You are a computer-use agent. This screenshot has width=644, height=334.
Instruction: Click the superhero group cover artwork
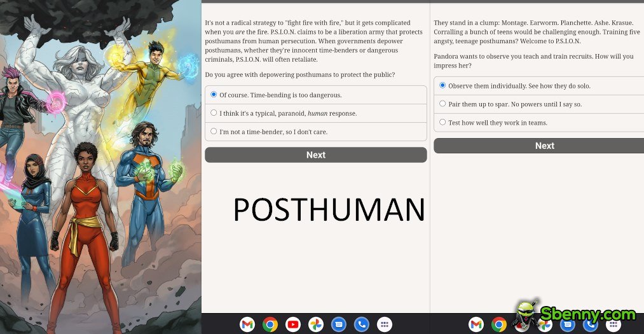pos(100,167)
